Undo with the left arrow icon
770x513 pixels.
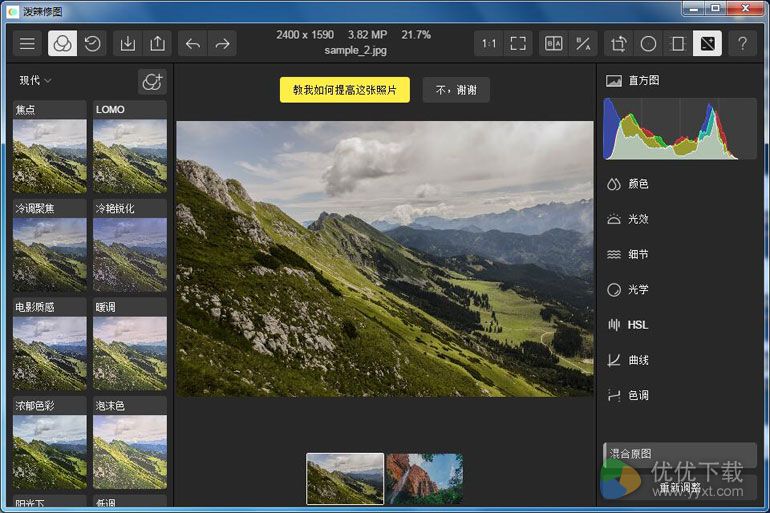(x=192, y=44)
